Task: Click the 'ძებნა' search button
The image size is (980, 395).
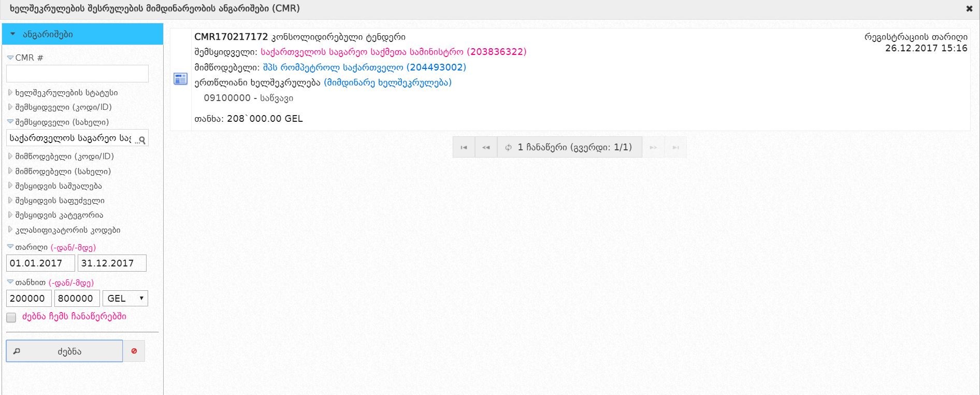Action: tap(64, 351)
